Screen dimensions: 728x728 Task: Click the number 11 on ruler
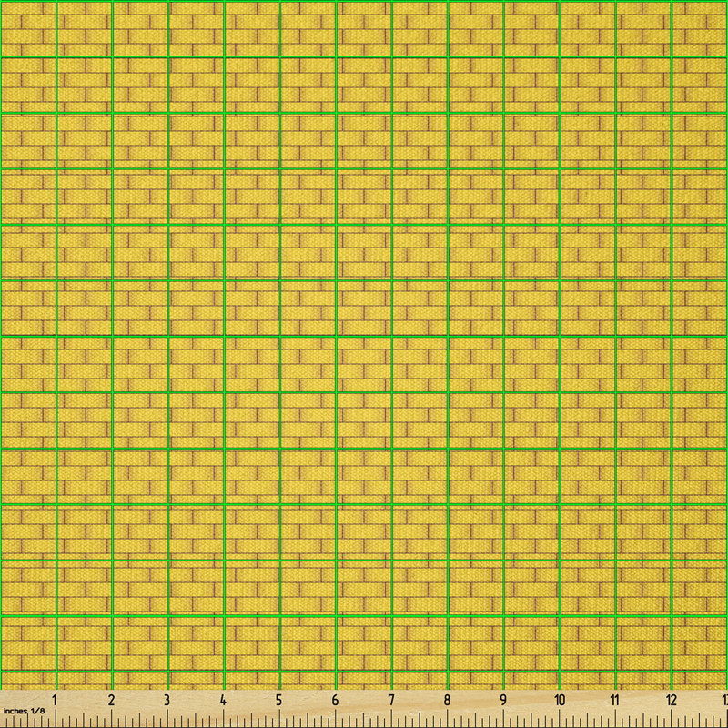pyautogui.click(x=615, y=700)
